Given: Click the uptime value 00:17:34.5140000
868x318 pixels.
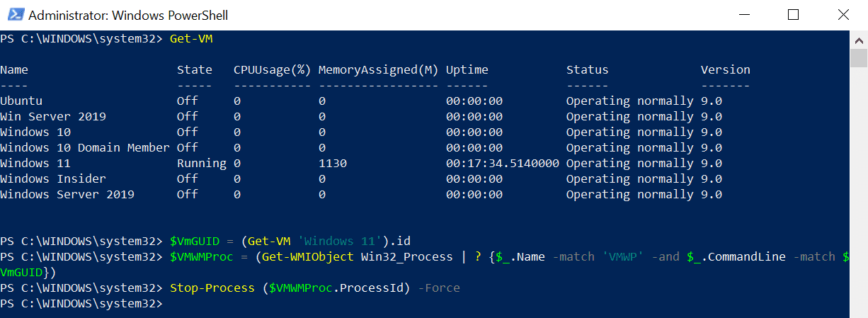Looking at the screenshot, I should point(503,163).
